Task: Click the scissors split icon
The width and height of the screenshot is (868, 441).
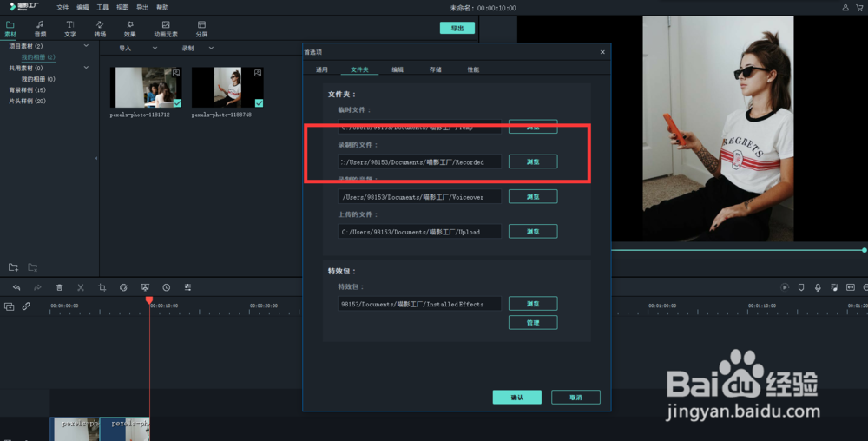Action: 80,287
